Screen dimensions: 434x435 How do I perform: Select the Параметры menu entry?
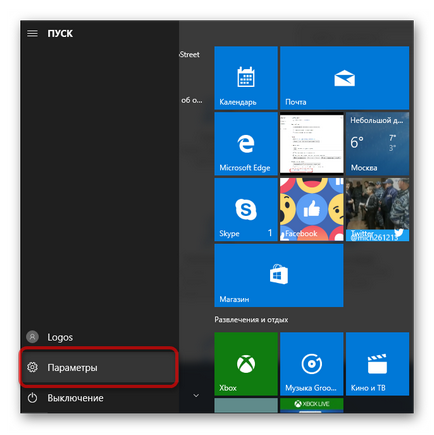(99, 367)
